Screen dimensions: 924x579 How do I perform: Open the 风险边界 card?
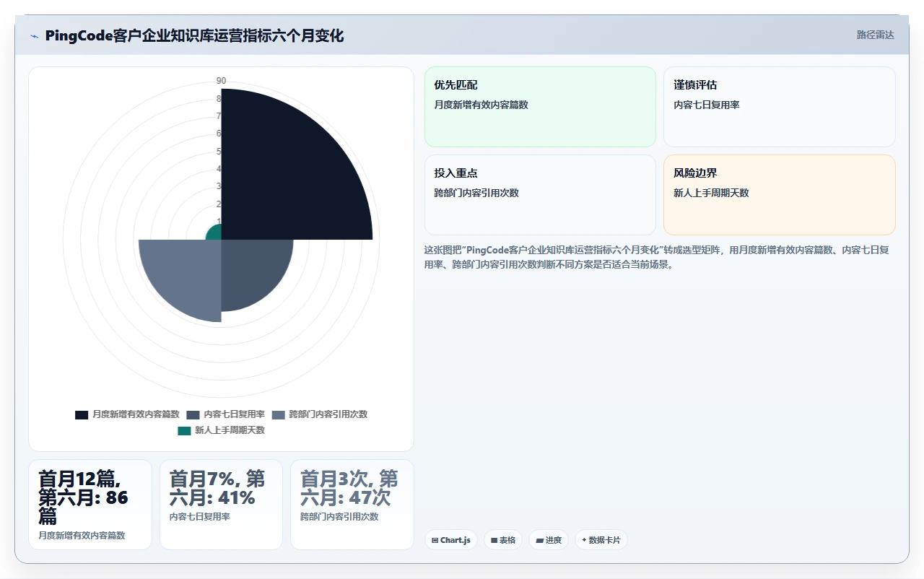pyautogui.click(x=780, y=195)
